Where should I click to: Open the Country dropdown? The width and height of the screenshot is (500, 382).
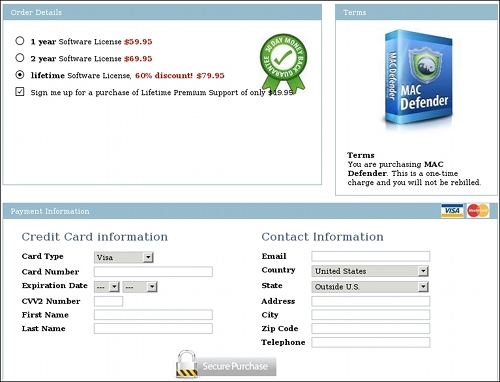(370, 271)
